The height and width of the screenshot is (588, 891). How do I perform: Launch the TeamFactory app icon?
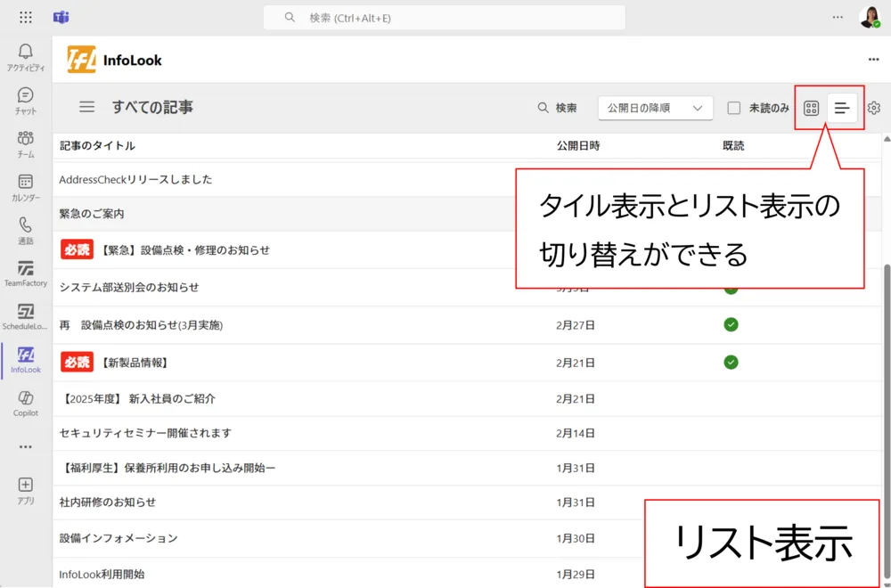(25, 273)
